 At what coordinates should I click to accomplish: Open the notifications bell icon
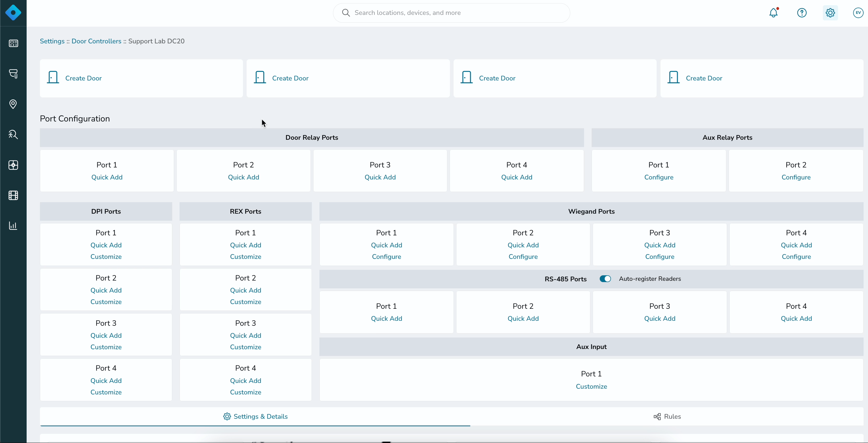(x=774, y=13)
